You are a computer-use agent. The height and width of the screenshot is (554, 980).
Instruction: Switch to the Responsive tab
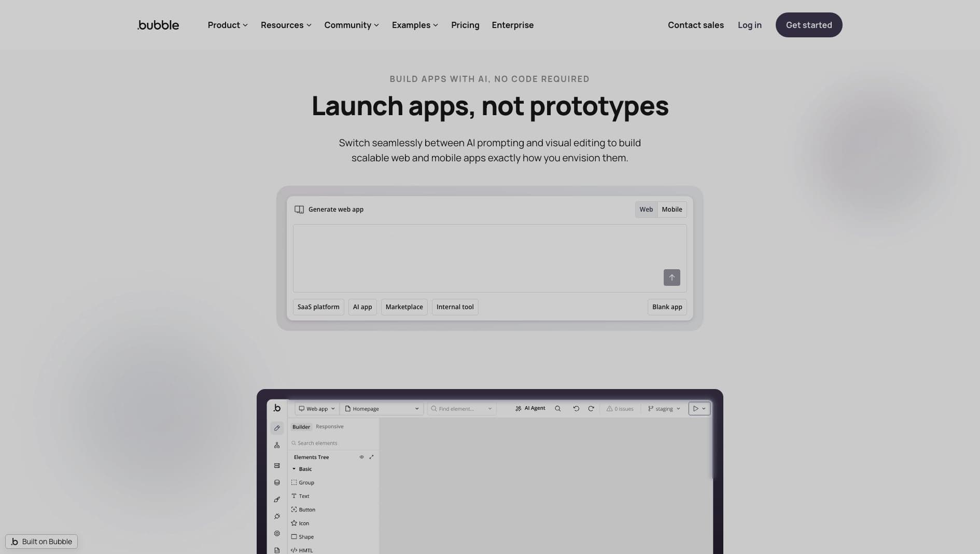point(330,426)
